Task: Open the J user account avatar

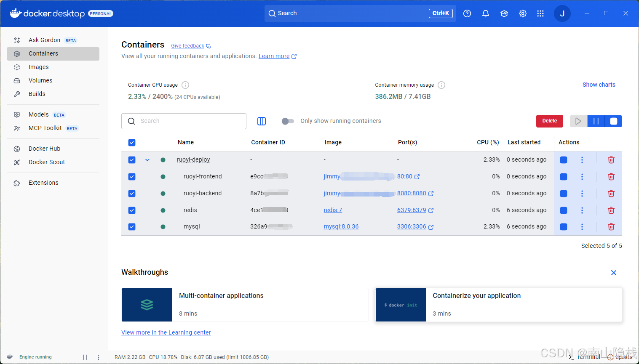Action: 562,13
